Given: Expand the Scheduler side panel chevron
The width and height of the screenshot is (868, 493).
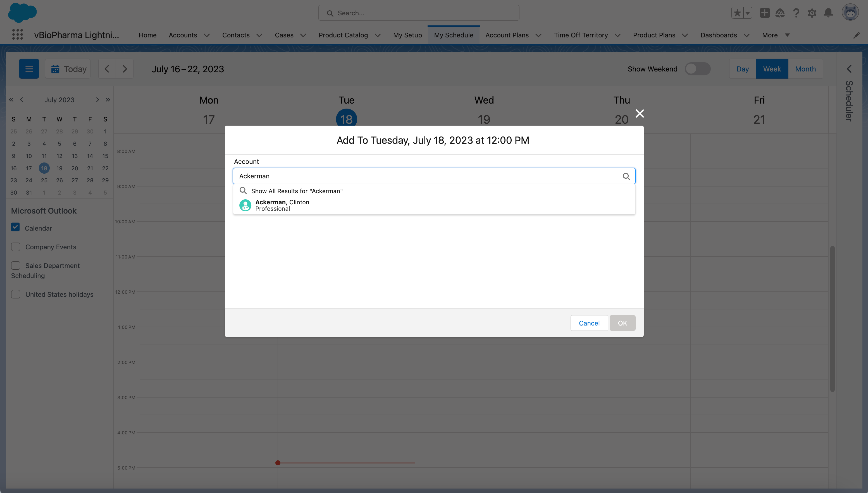Looking at the screenshot, I should pos(849,69).
